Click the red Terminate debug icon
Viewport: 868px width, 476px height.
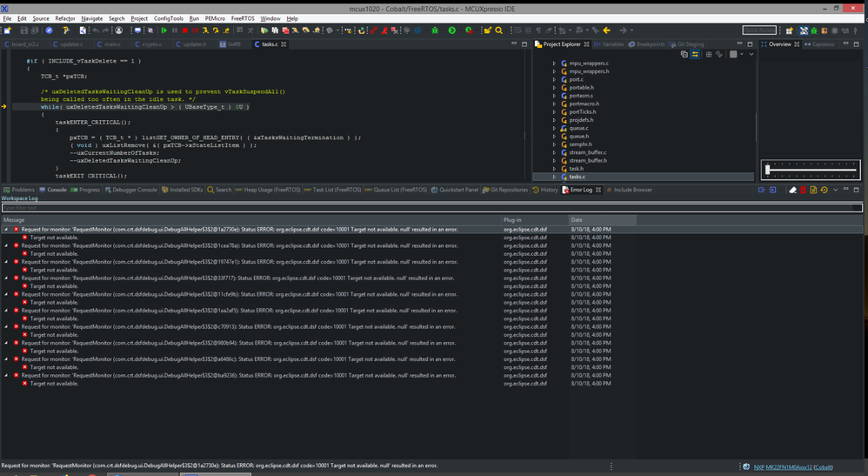point(185,30)
